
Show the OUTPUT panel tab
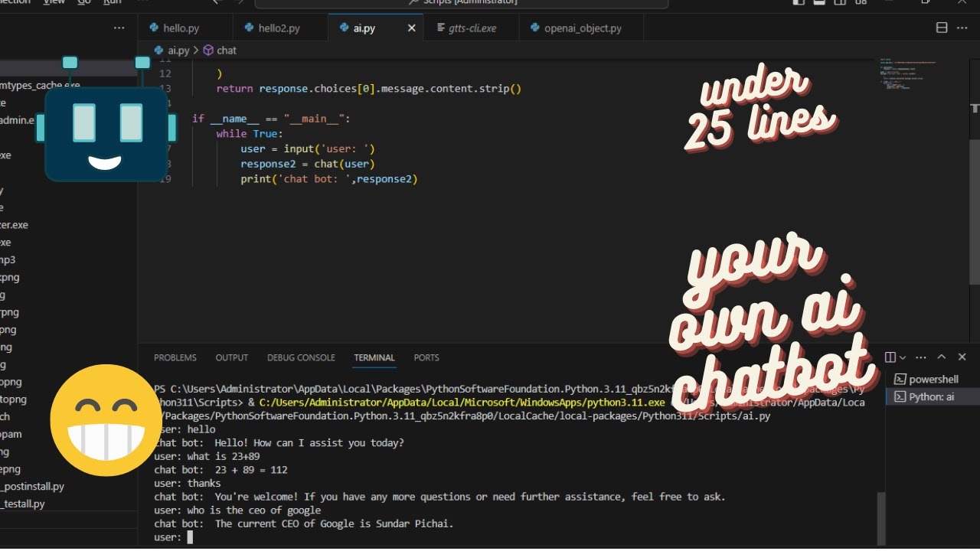click(232, 357)
